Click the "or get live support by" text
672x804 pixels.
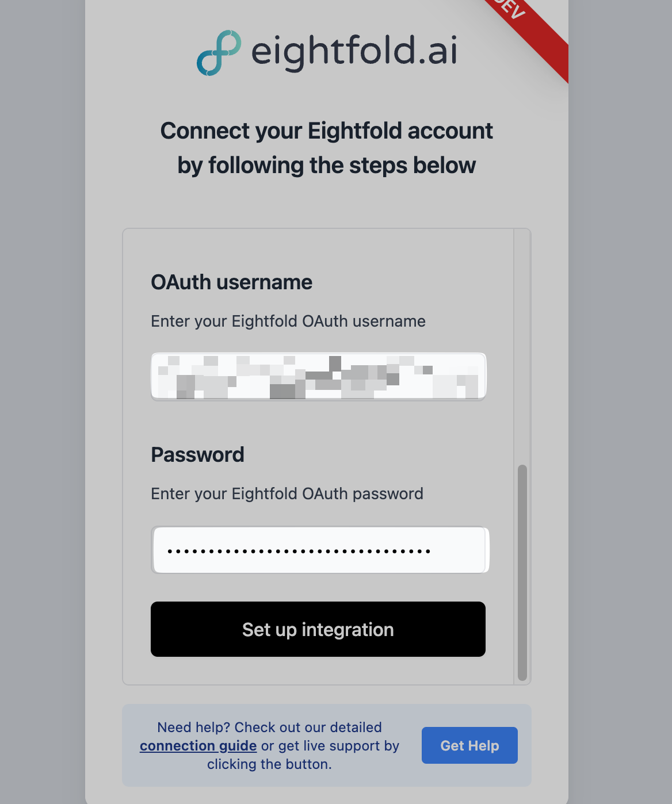pyautogui.click(x=330, y=746)
